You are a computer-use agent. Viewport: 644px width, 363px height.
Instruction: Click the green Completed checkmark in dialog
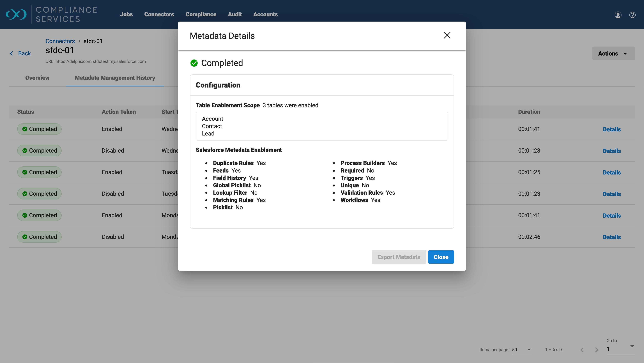coord(194,63)
